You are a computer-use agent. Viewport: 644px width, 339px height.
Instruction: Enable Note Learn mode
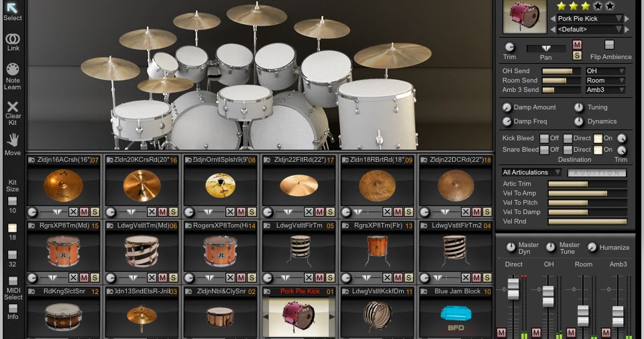tap(12, 77)
